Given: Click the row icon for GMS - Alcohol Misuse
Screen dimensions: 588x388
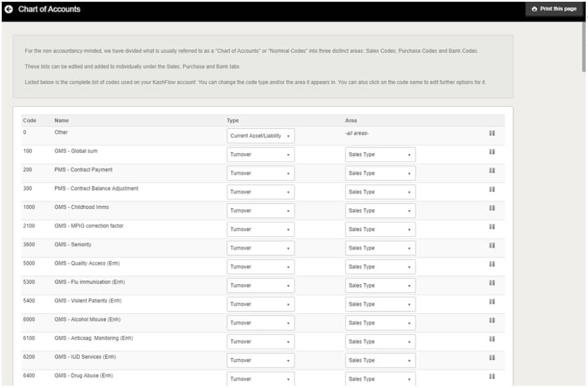Looking at the screenshot, I should [x=492, y=320].
